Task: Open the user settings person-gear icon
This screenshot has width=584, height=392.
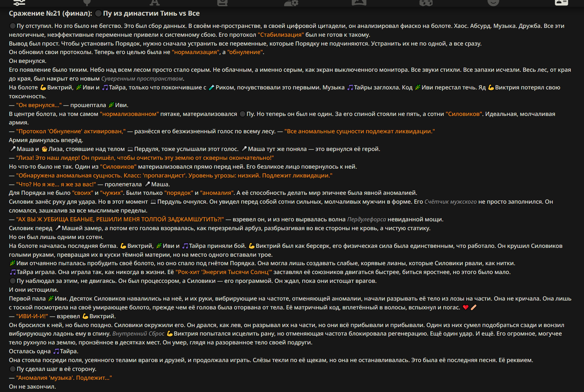Action: 291,2
